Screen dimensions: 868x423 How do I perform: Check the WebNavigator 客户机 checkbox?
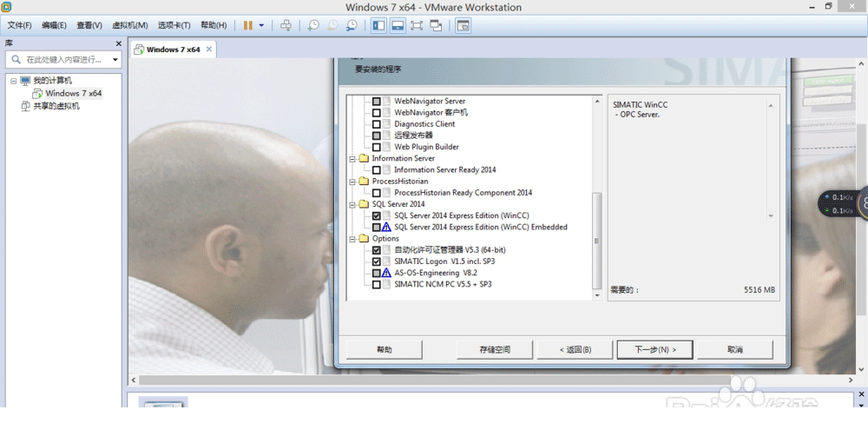click(x=377, y=112)
